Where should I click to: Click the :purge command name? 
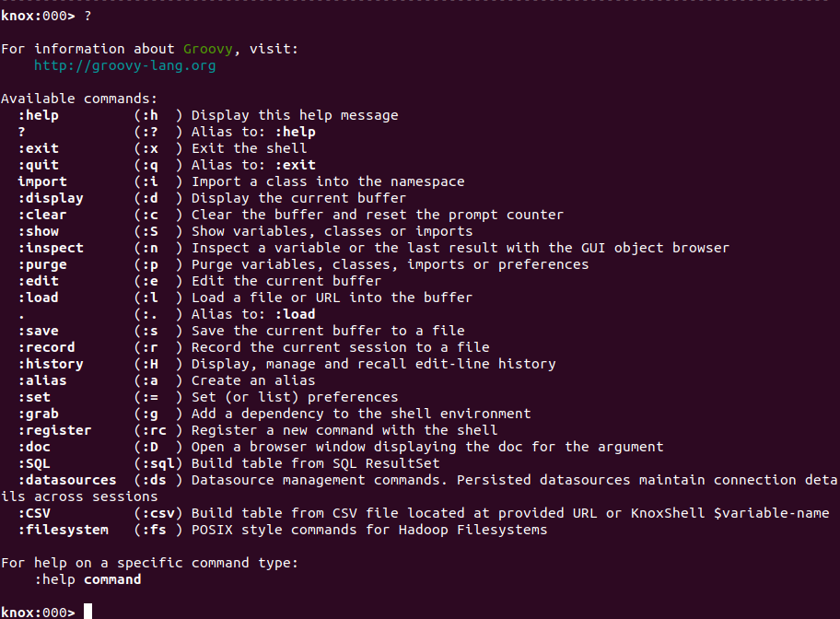[41, 264]
